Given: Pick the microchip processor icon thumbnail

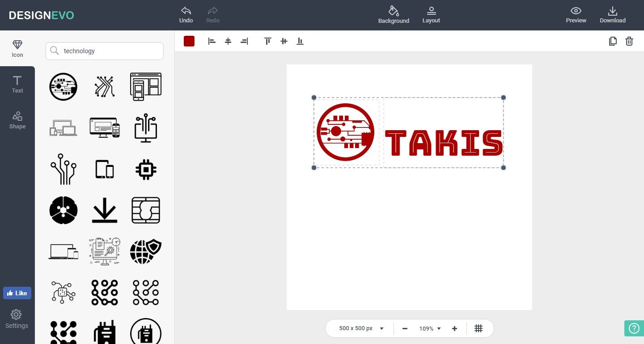Looking at the screenshot, I should 146,170.
